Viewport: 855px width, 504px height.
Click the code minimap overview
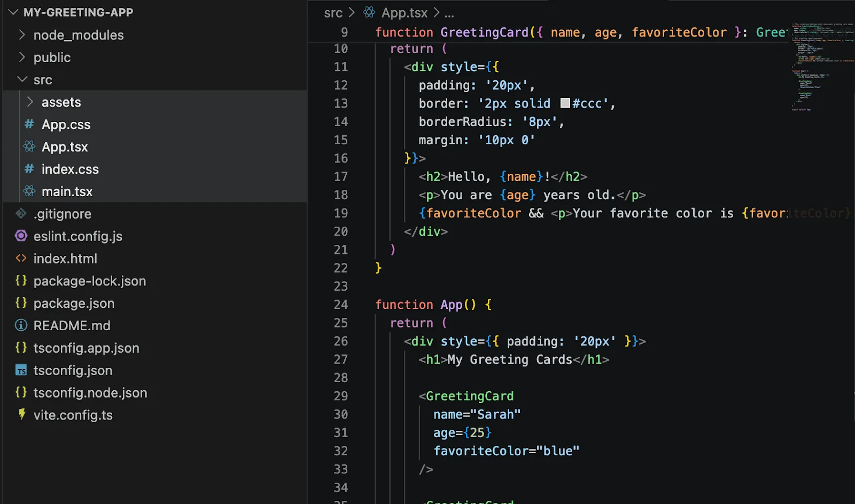(x=822, y=66)
